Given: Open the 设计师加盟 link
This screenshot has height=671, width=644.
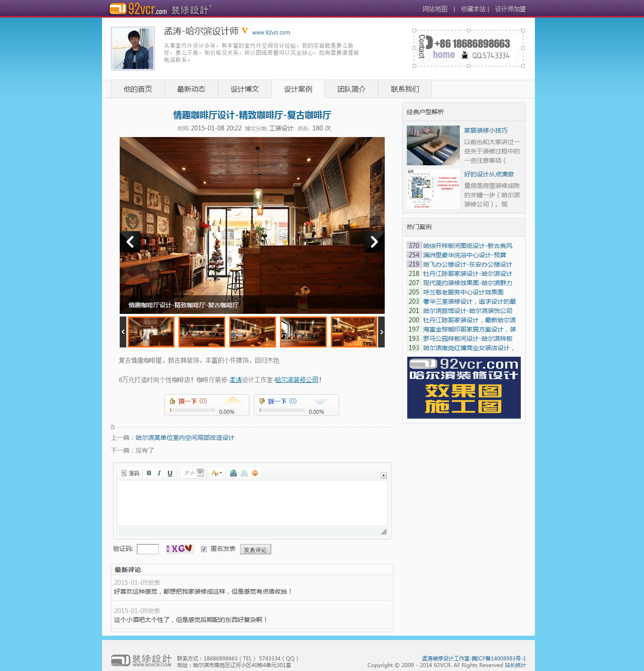Looking at the screenshot, I should tap(510, 9).
